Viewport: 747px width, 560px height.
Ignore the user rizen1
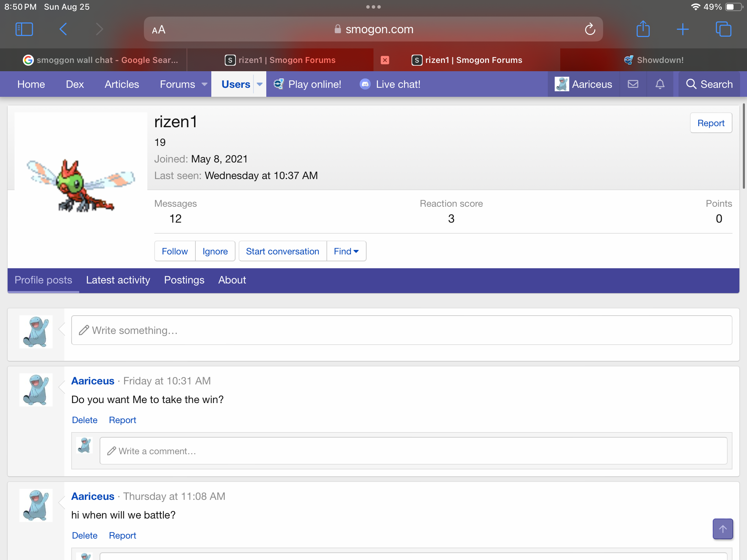(215, 251)
